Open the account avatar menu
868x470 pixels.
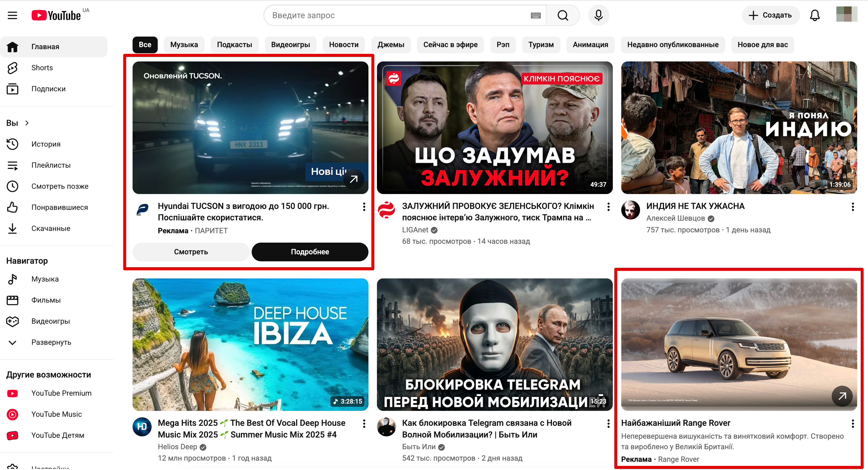pos(846,15)
